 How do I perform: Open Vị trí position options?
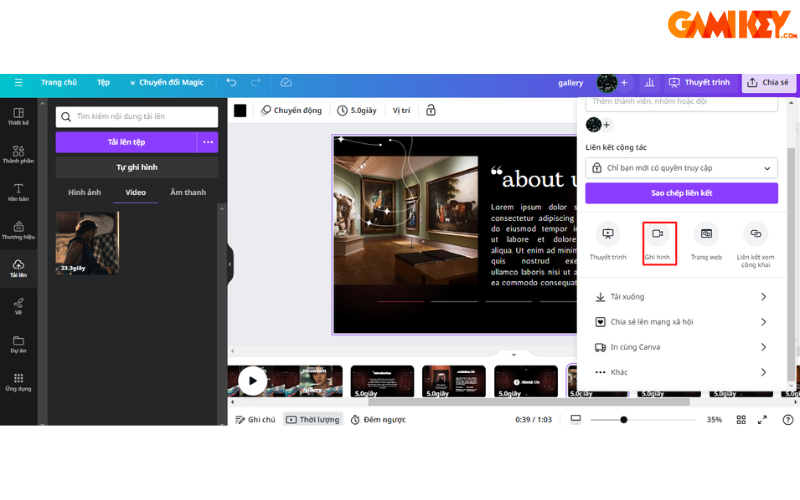coord(401,110)
